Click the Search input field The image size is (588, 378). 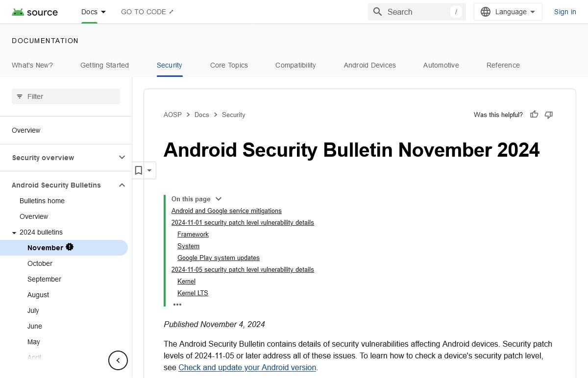pyautogui.click(x=416, y=12)
